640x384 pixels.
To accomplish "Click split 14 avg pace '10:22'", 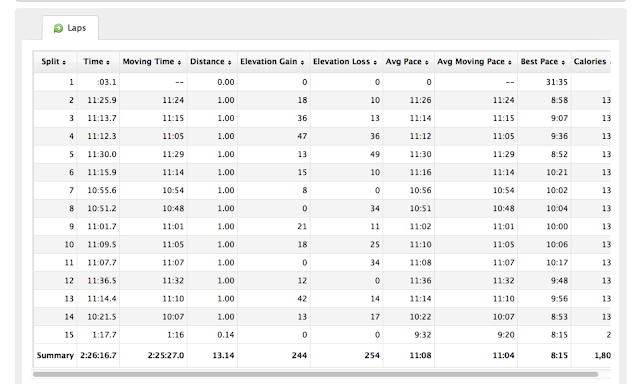I will click(x=420, y=317).
